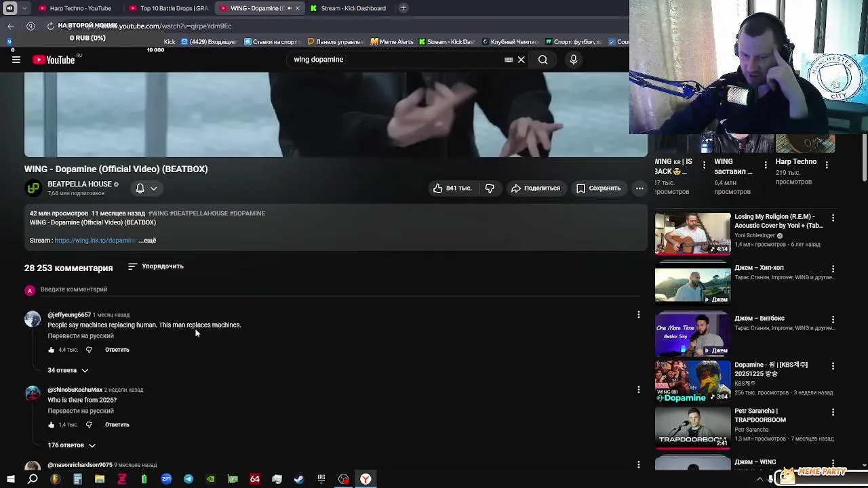
Task: Open the Losing My Religion video thumbnail
Action: (x=692, y=234)
